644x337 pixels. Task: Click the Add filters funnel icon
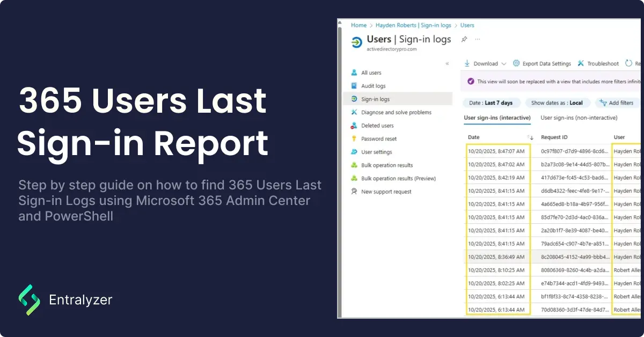[603, 102]
